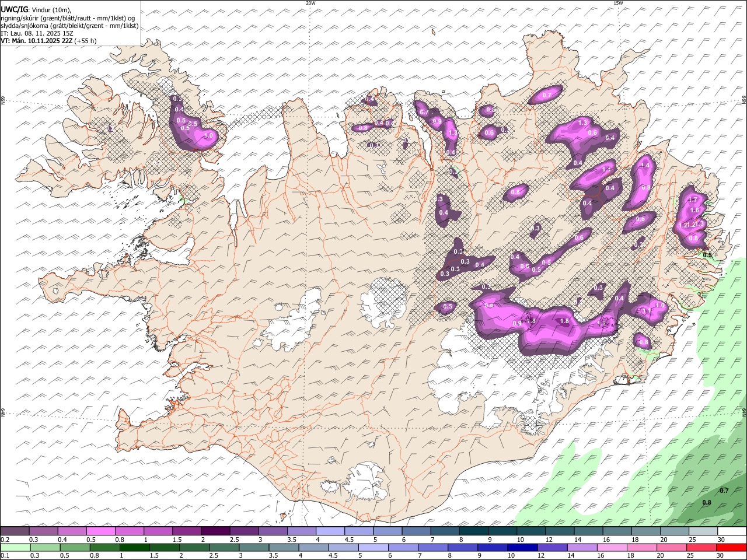Click the dusky purple 0.2 swatch in the upper legend
This screenshot has width=747, height=560.
pyautogui.click(x=15, y=531)
